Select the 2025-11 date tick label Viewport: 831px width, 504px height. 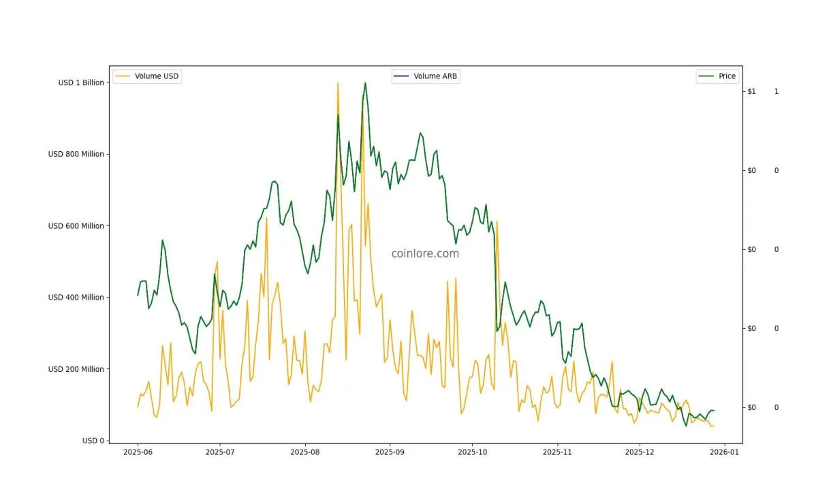[556, 452]
